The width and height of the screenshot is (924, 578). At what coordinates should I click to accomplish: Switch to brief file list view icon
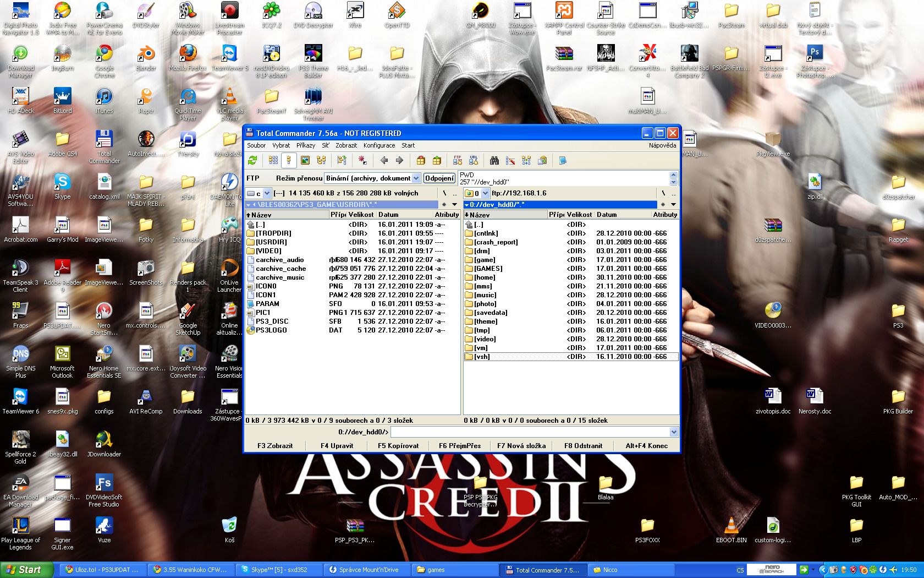point(273,160)
